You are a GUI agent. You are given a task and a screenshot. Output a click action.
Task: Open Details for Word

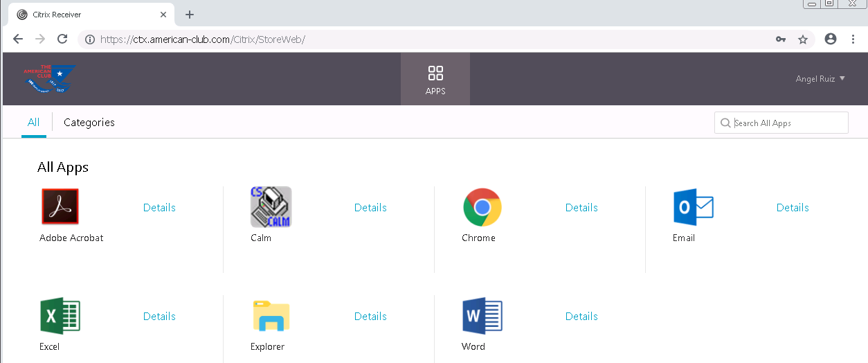point(581,316)
